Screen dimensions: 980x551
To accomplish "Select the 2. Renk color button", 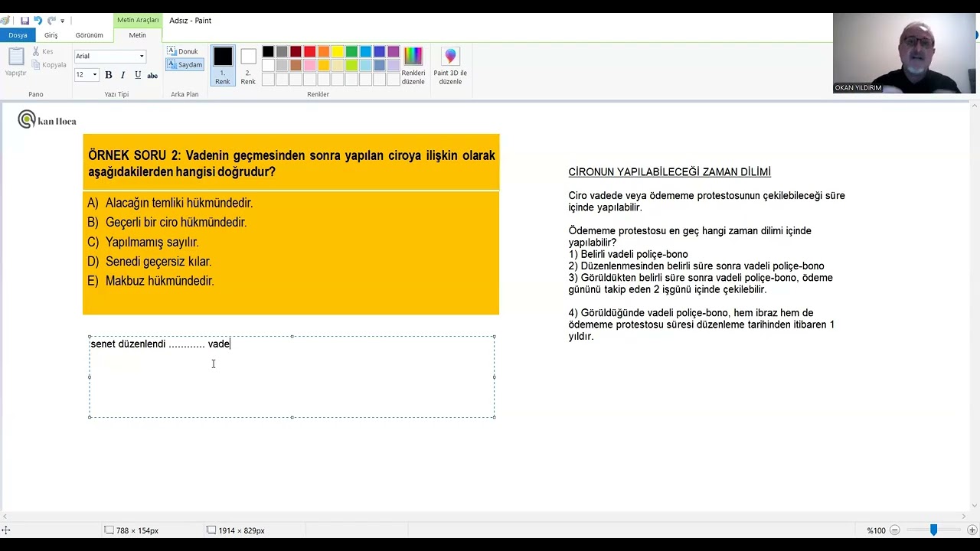I will (x=248, y=66).
